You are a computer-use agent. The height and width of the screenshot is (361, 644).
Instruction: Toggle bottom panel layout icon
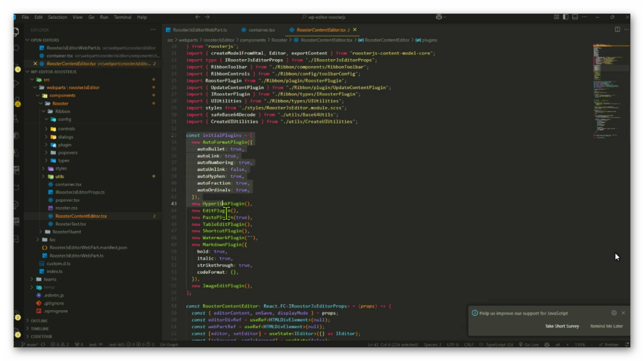click(x=575, y=17)
